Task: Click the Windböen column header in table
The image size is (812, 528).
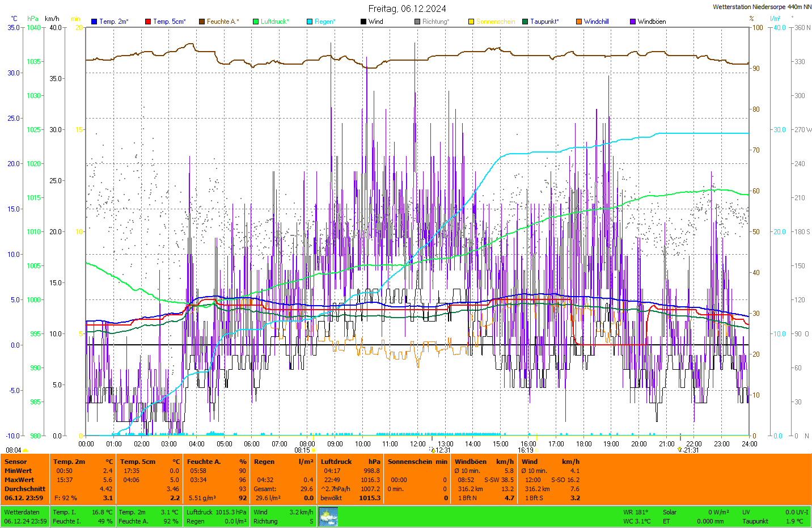Action: [x=471, y=462]
